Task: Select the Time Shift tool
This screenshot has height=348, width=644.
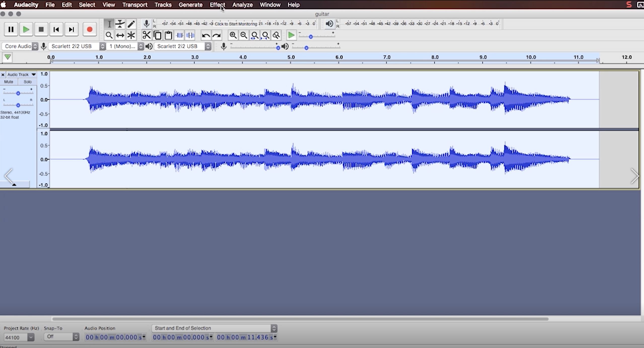Action: 120,35
